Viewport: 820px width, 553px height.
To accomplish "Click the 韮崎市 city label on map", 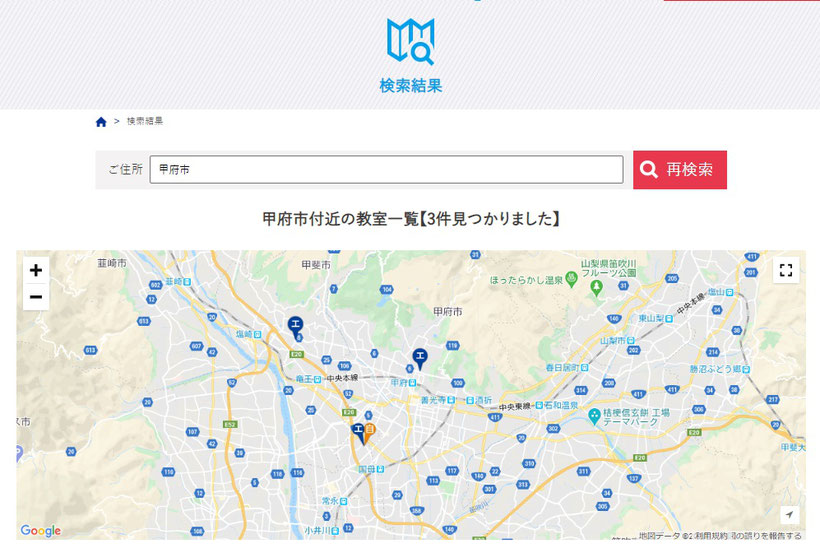I will tap(112, 263).
